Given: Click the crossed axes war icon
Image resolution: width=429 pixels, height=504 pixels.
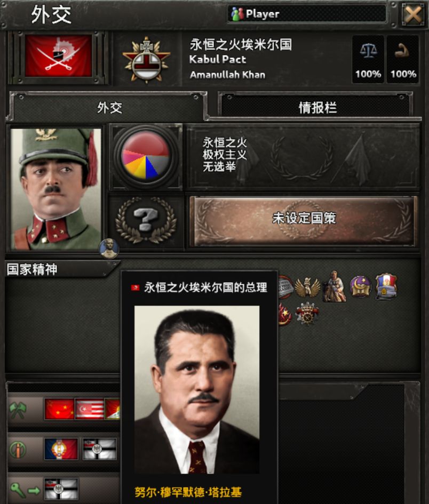Looking at the screenshot, I should 18,410.
